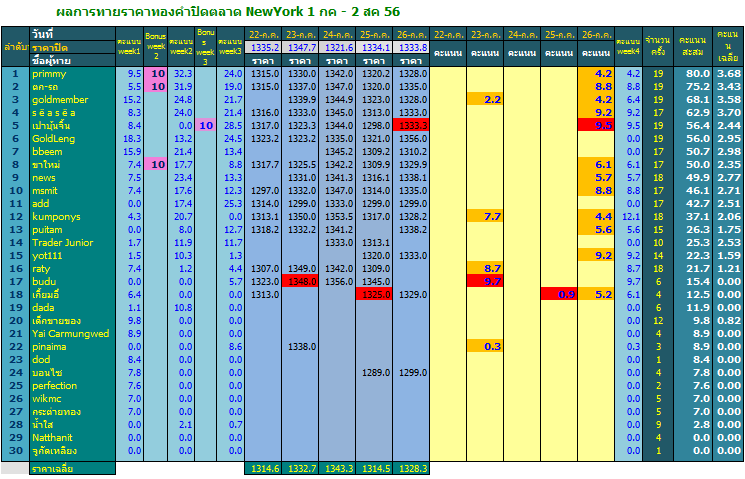Click the yot111 player name
This screenshot has width=745, height=479.
tap(47, 256)
